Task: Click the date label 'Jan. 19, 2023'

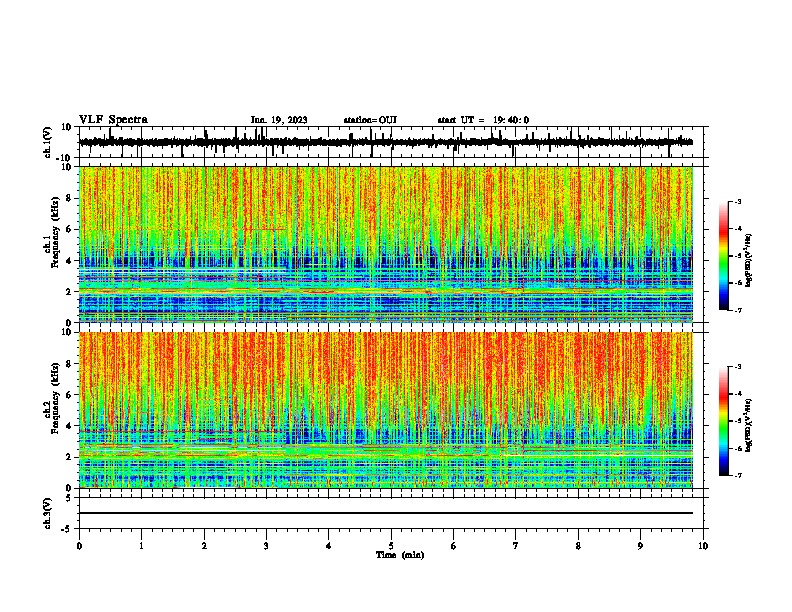Action: (279, 120)
